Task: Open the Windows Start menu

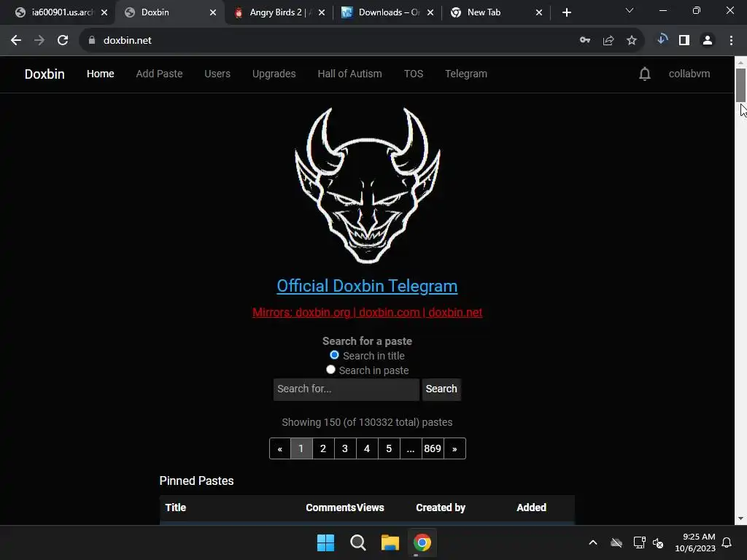Action: [326, 542]
